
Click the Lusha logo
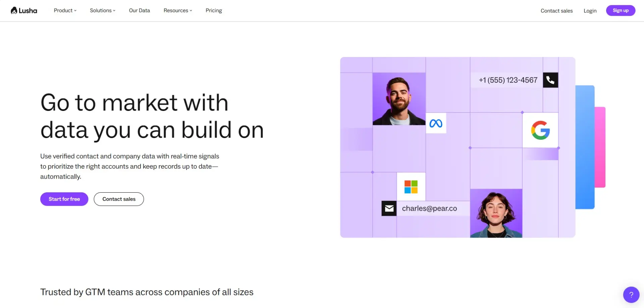[x=24, y=10]
